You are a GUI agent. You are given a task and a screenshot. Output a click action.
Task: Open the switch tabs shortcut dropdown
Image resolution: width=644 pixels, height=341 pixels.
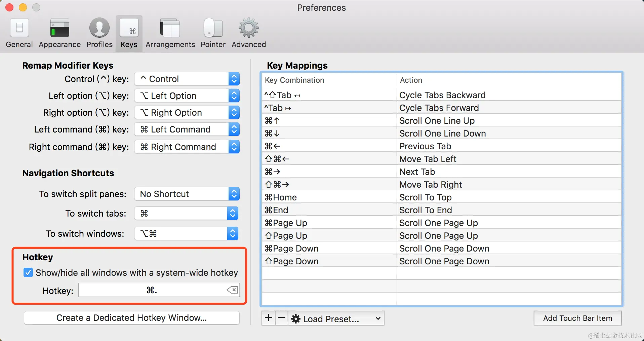tap(186, 214)
